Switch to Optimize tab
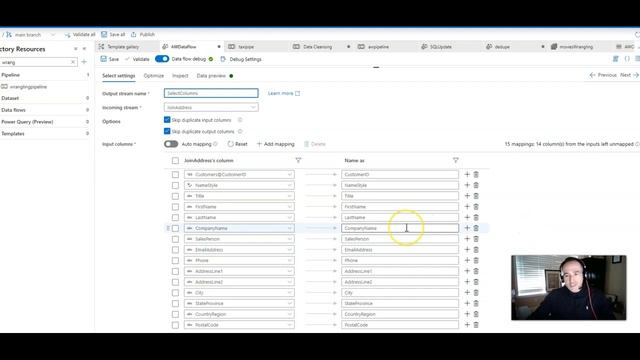 153,76
